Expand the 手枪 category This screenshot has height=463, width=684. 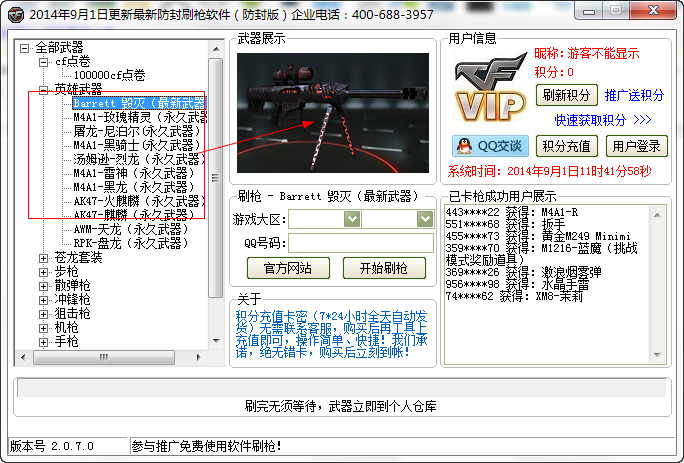pos(44,342)
